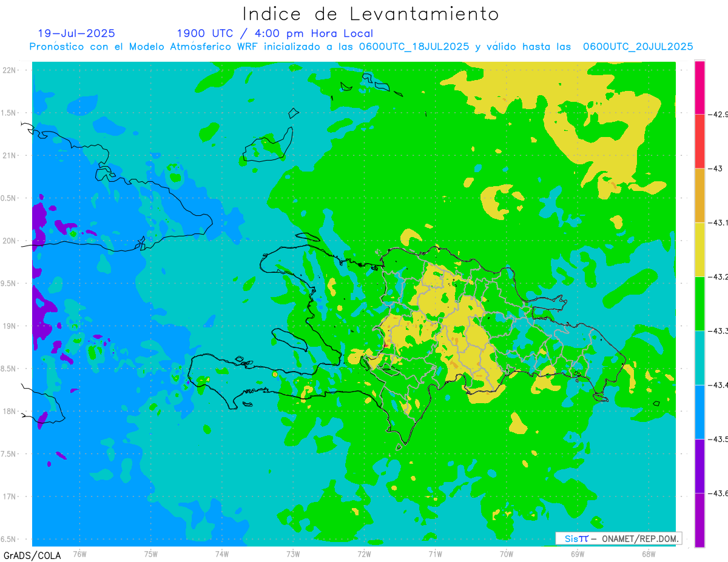Click the "76W" longitude label
Screen dimensions: 728x562
pyautogui.click(x=79, y=554)
